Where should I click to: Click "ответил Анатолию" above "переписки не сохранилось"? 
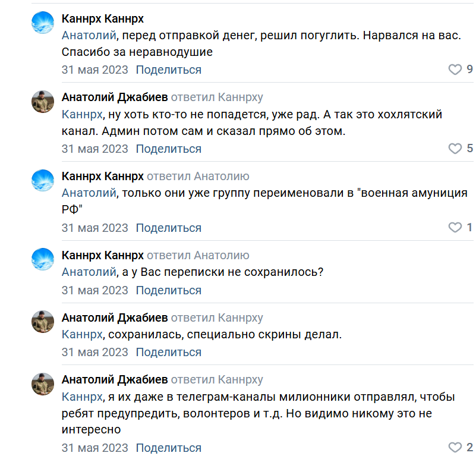pos(198,256)
